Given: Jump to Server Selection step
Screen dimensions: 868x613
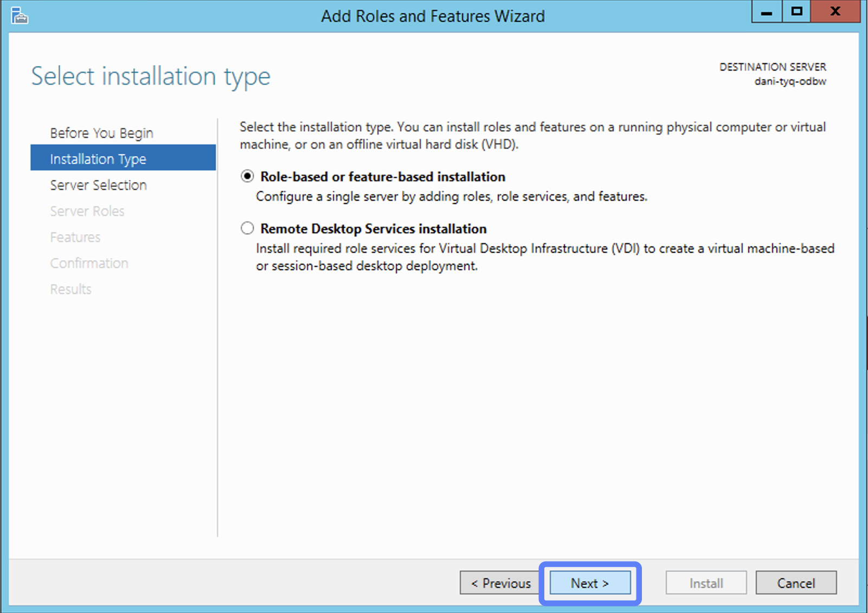Looking at the screenshot, I should [x=98, y=185].
